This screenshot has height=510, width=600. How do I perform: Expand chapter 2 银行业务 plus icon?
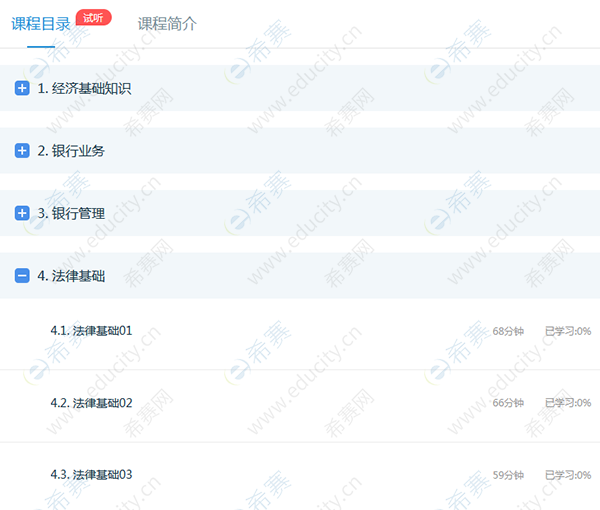tap(22, 150)
